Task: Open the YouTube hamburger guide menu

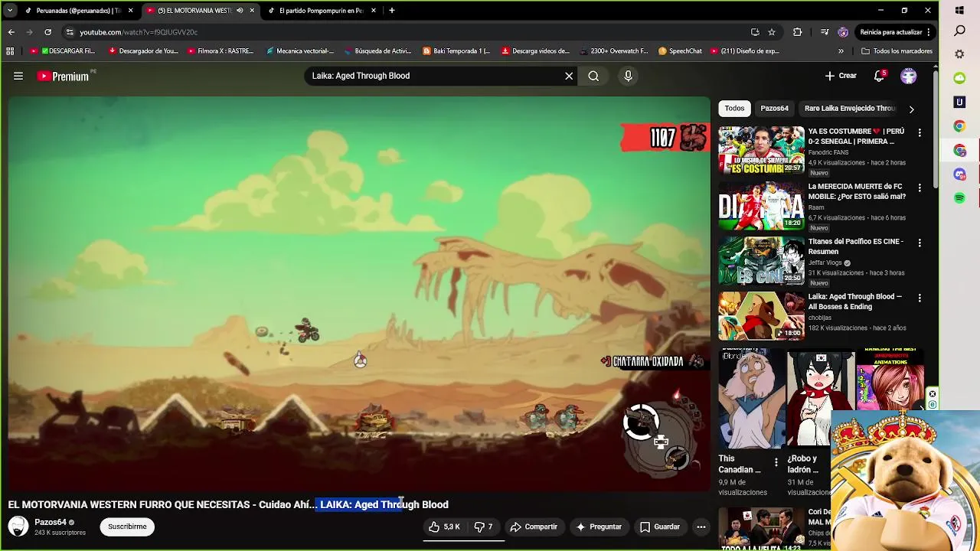Action: pyautogui.click(x=18, y=76)
